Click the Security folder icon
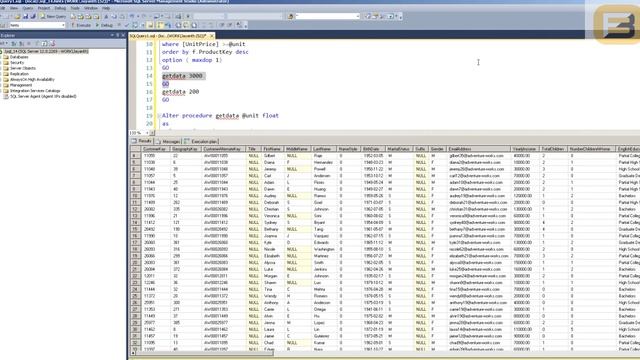 tap(6, 63)
